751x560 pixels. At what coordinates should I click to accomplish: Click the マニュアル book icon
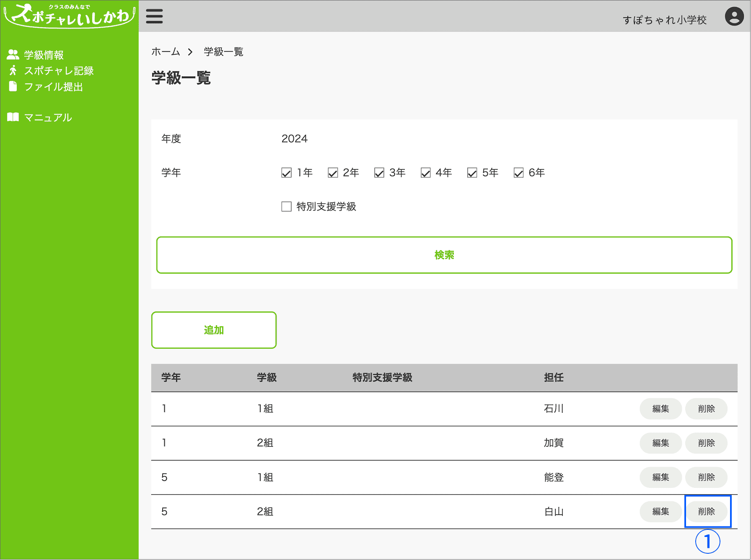tap(13, 117)
